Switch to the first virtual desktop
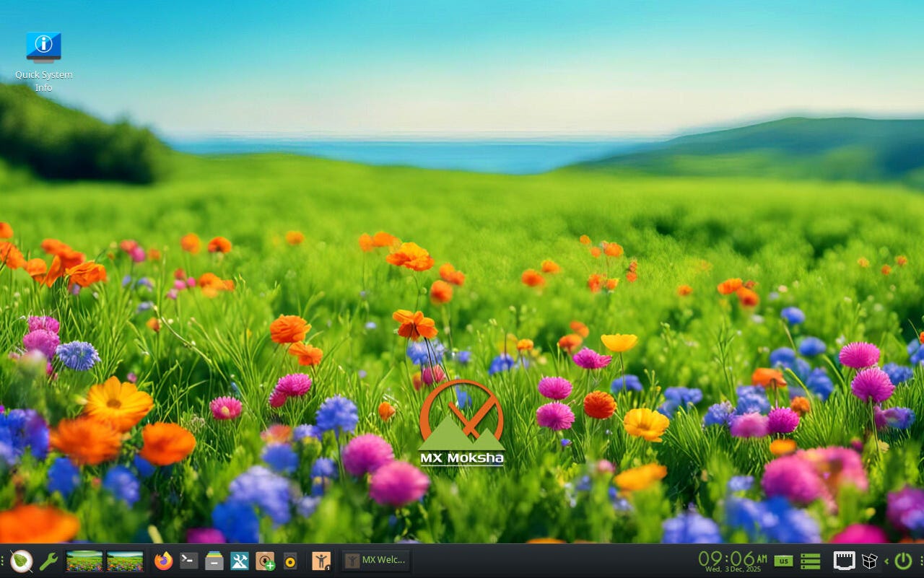This screenshot has height=578, width=924. click(x=84, y=561)
